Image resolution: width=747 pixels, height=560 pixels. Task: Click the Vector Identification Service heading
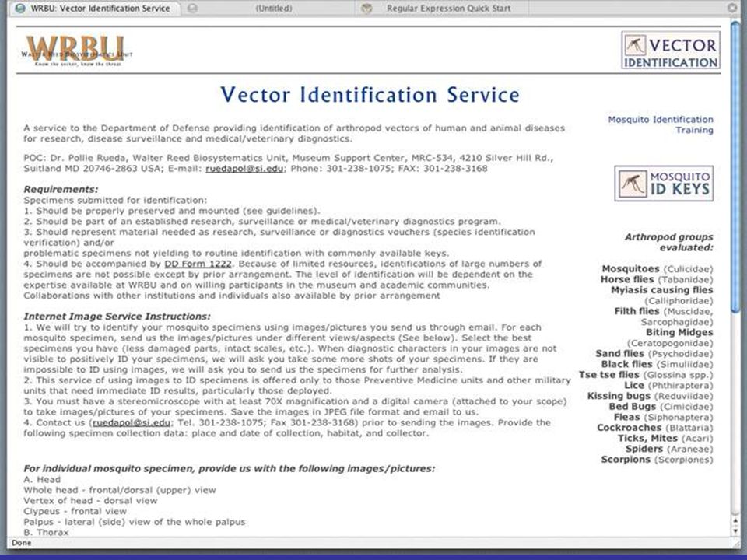tap(370, 94)
